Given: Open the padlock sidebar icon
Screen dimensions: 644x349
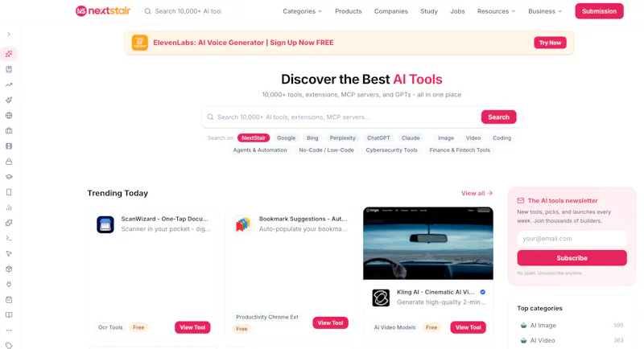Looking at the screenshot, I should click(x=9, y=162).
